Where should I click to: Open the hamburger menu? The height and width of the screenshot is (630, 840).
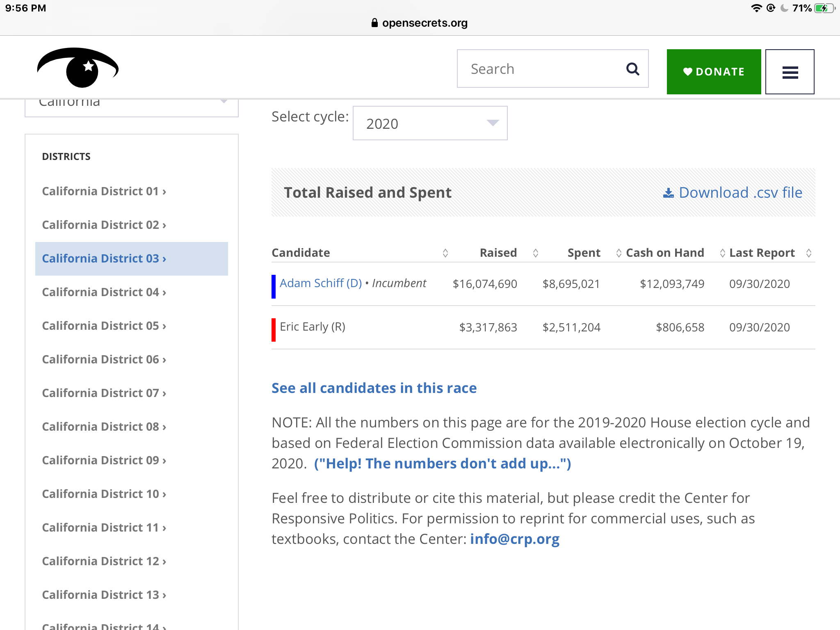coord(790,72)
